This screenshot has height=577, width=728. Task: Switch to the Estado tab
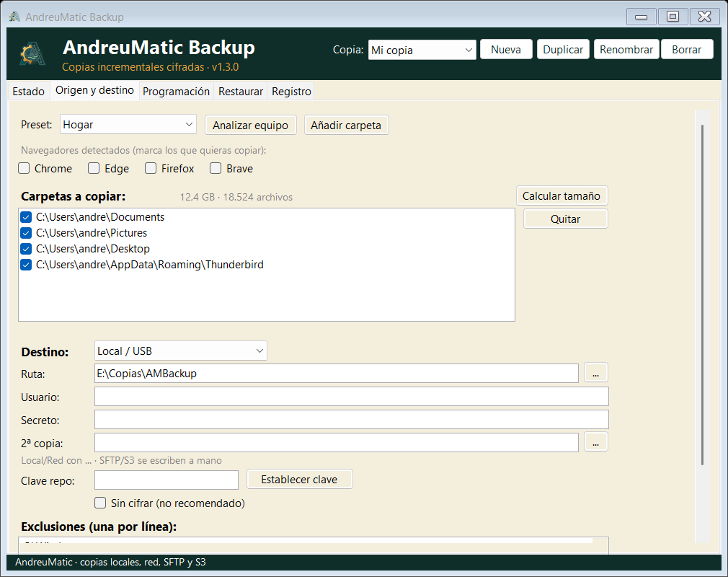(x=28, y=91)
